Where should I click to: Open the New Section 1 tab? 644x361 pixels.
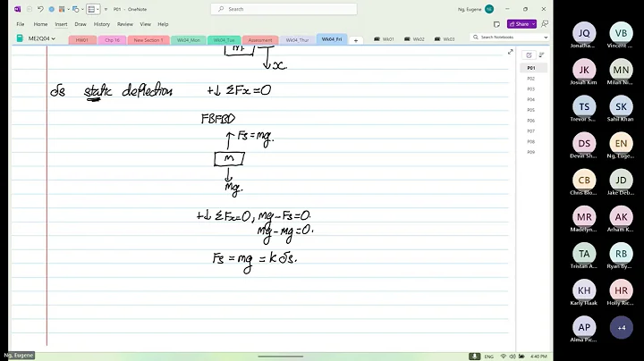(x=148, y=40)
